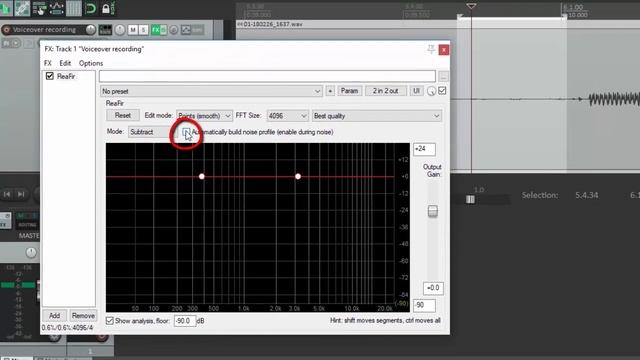Close the FX Track 1 window
Image resolution: width=640 pixels, height=360 pixels.
point(444,50)
